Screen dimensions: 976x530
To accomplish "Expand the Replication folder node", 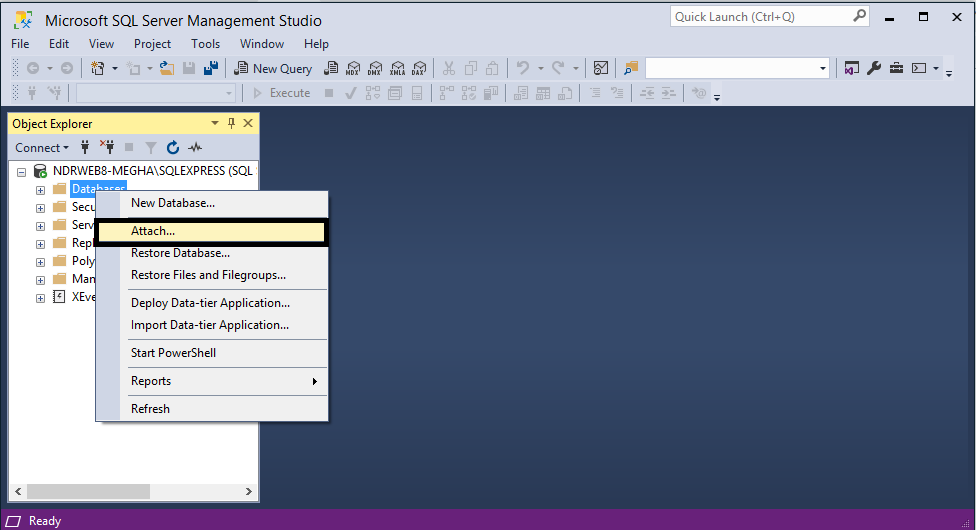I will (x=40, y=244).
